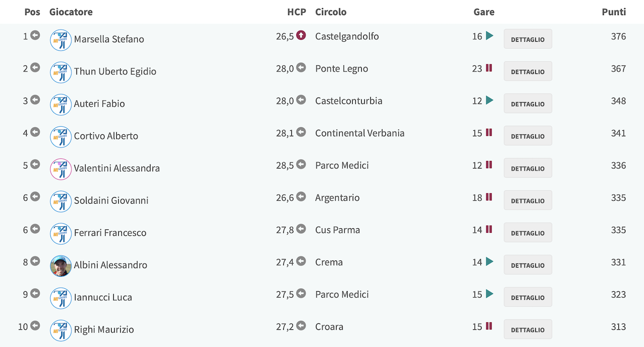Click the golfer avatar icon of Auteri Fabio
This screenshot has width=644, height=347.
pos(61,105)
